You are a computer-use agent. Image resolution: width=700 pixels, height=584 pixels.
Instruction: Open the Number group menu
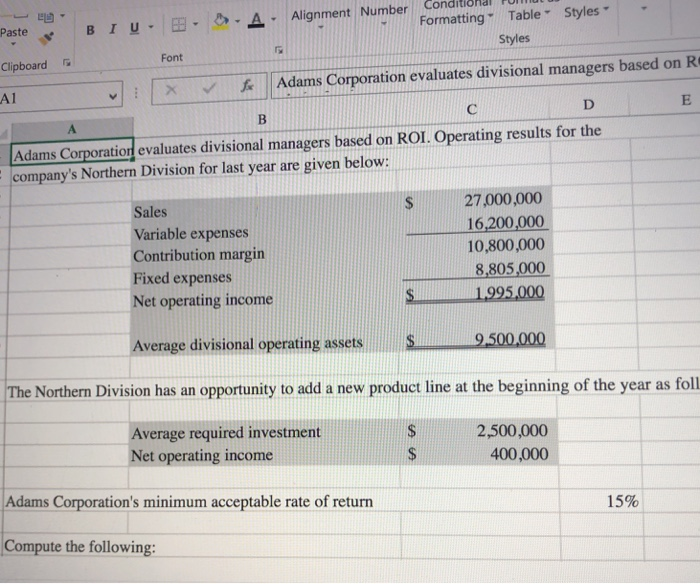pyautogui.click(x=384, y=14)
